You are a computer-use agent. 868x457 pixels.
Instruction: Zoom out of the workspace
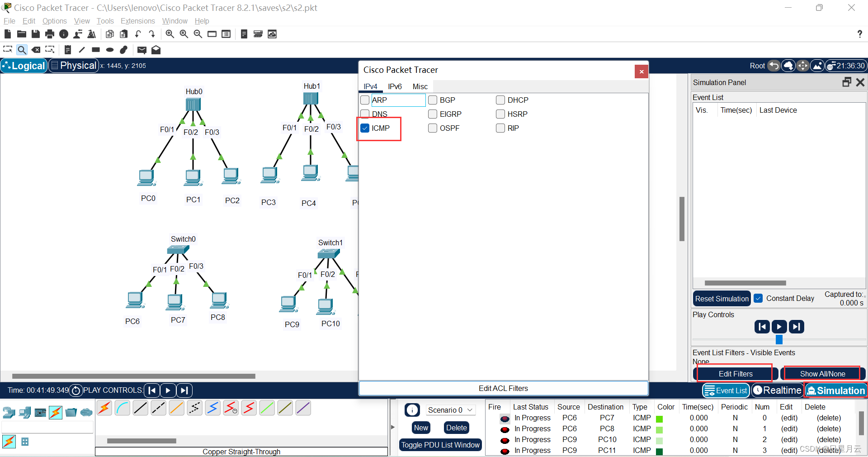point(198,34)
